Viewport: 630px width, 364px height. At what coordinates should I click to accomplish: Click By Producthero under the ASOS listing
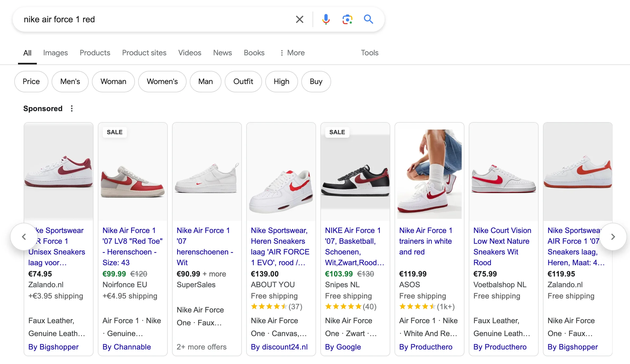(x=426, y=347)
